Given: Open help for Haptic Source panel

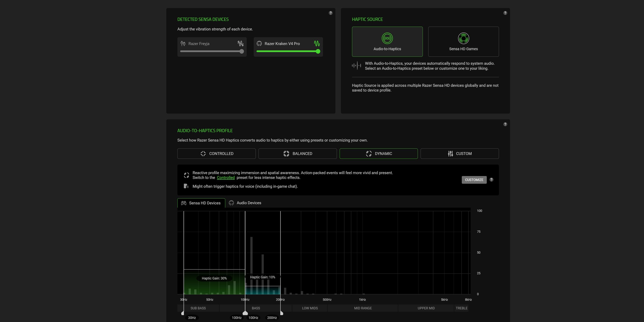Looking at the screenshot, I should click(505, 13).
